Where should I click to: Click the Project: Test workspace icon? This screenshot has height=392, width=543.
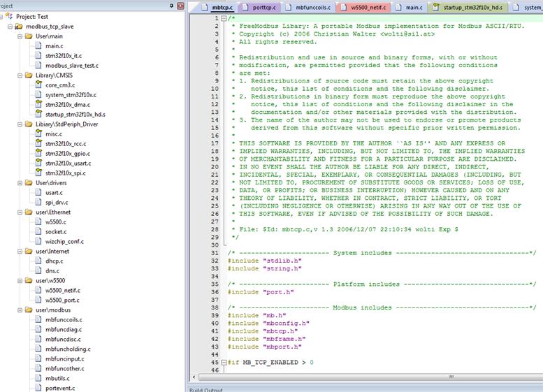(x=9, y=16)
